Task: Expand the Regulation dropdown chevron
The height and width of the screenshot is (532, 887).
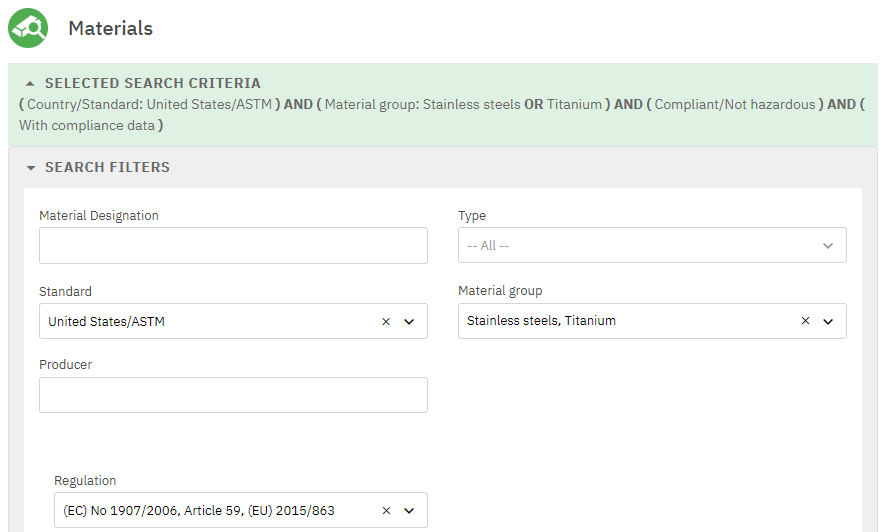Action: tap(409, 511)
